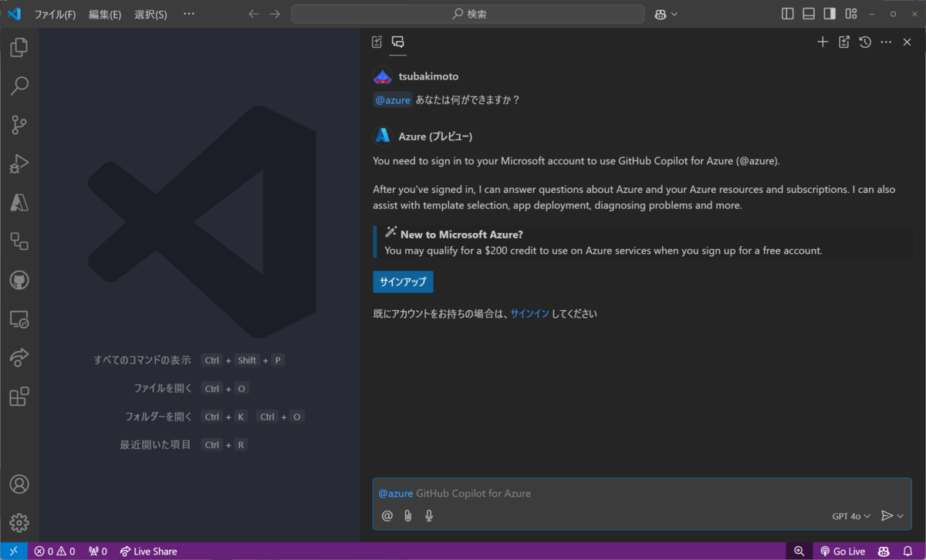Viewport: 926px width, 560px height.
Task: Open the Extensions view
Action: pos(19,396)
